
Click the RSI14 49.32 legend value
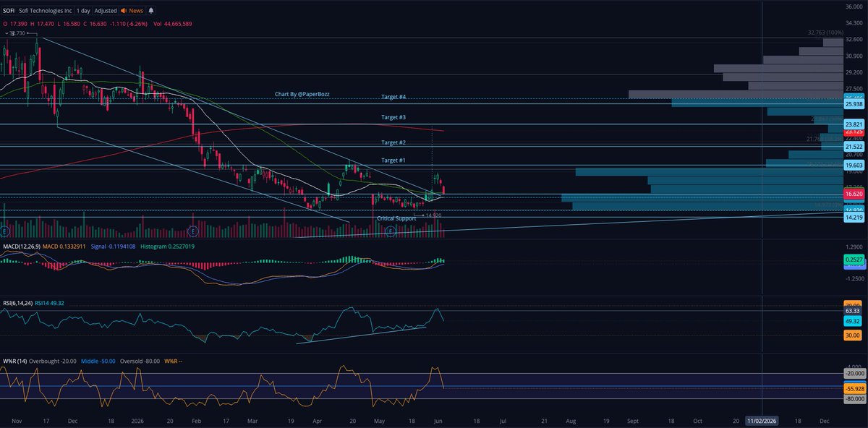point(50,303)
